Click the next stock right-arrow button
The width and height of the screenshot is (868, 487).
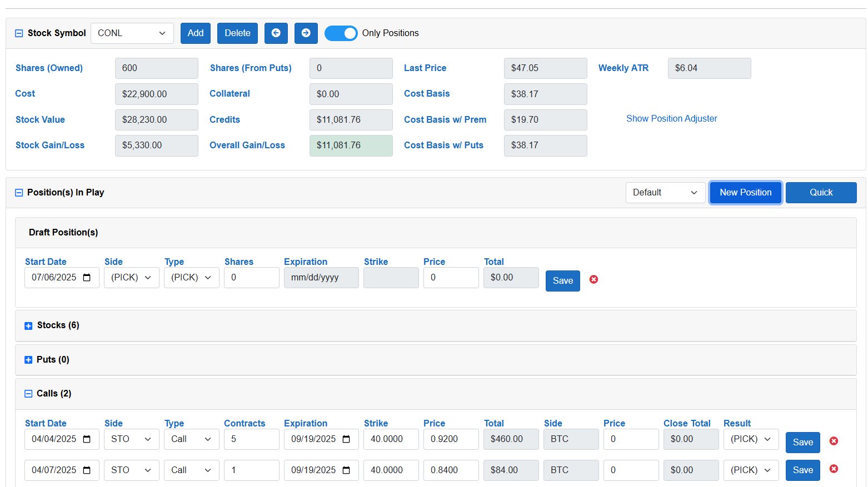tap(306, 33)
